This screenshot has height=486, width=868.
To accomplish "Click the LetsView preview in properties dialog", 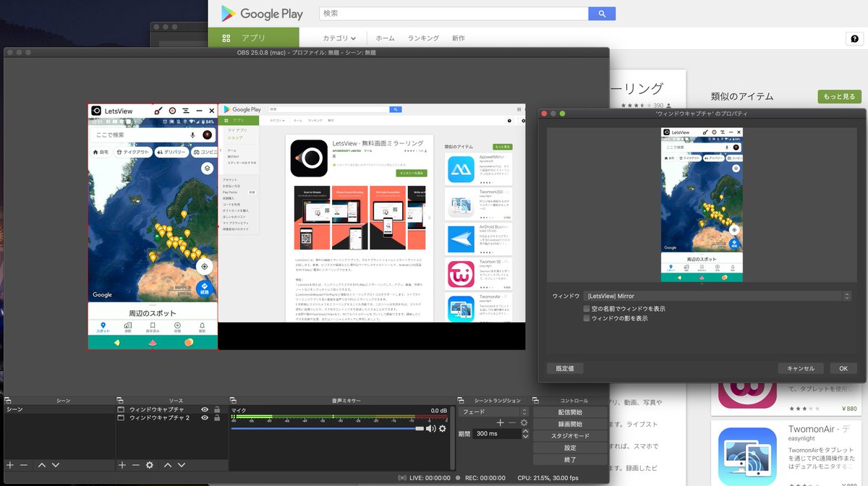I will [702, 205].
